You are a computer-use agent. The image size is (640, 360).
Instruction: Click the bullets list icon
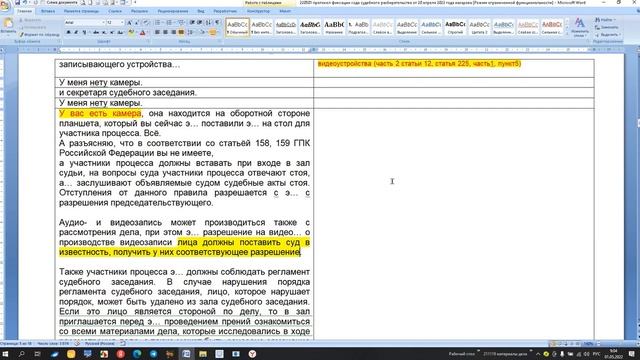pos(158,22)
